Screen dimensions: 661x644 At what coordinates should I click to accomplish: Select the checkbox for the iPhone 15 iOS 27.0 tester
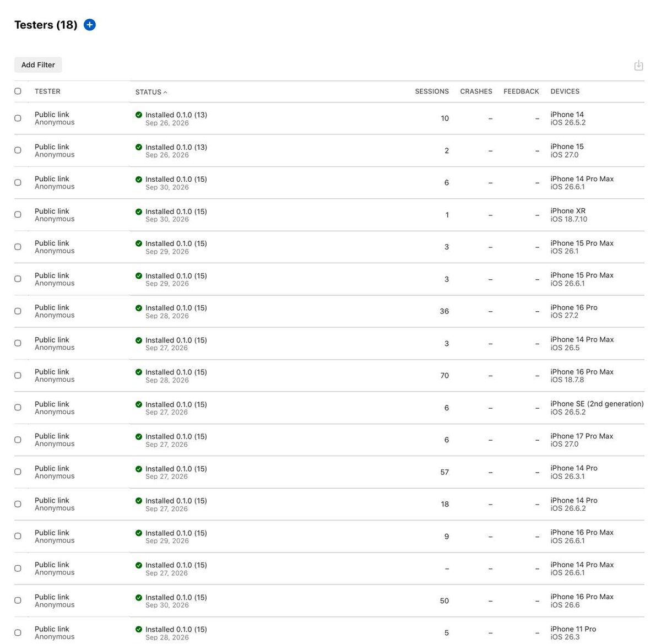18,150
